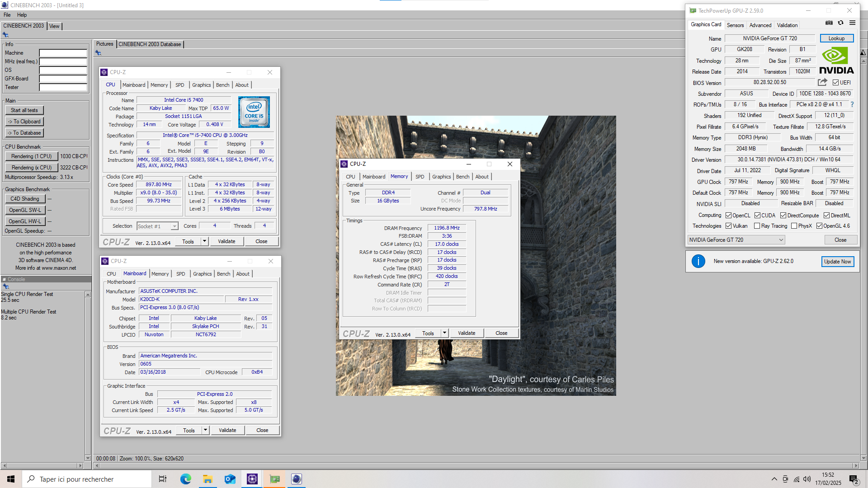Click the pin icon in the Console panel
Screen dimensions: 868x488
(x=6, y=286)
